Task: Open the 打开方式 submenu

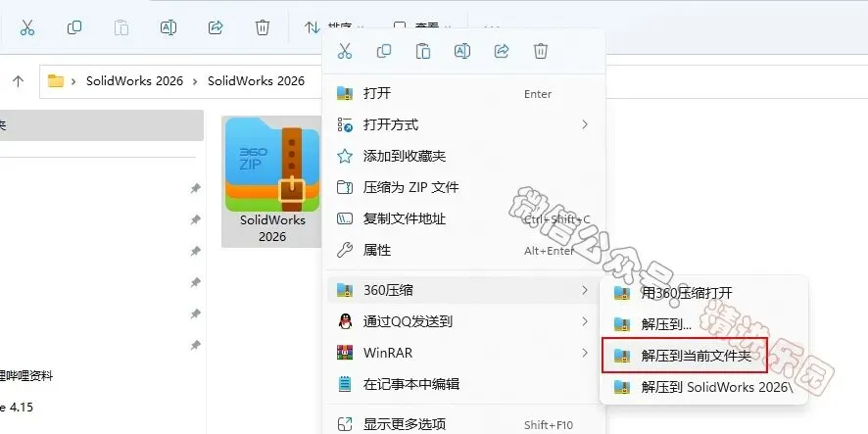Action: pyautogui.click(x=464, y=124)
